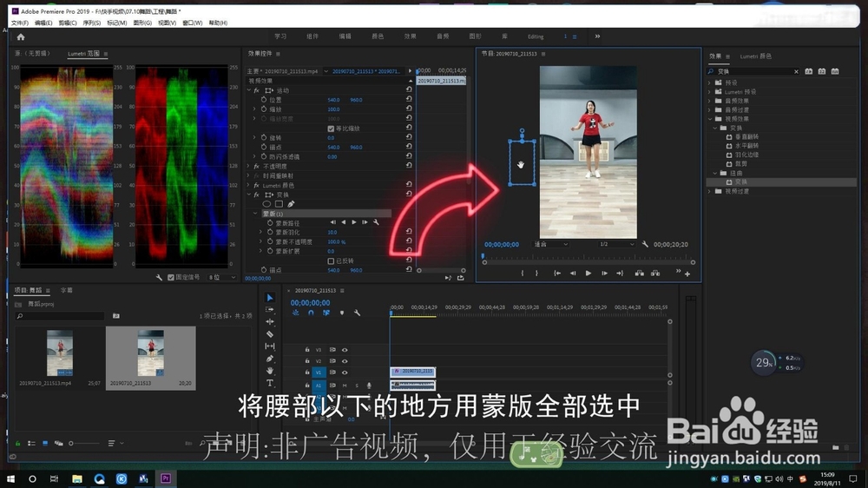The image size is (868, 488).
Task: Open the 序列(S) menu
Action: (91, 23)
